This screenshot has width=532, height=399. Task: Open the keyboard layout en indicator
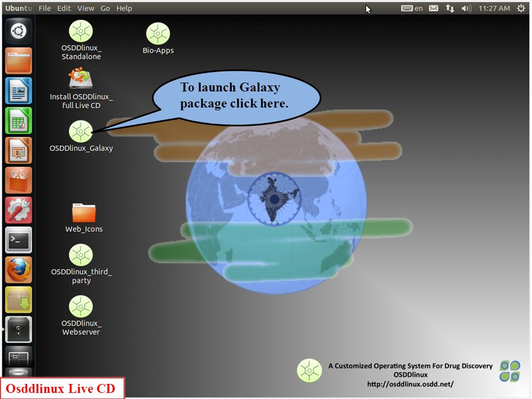412,8
